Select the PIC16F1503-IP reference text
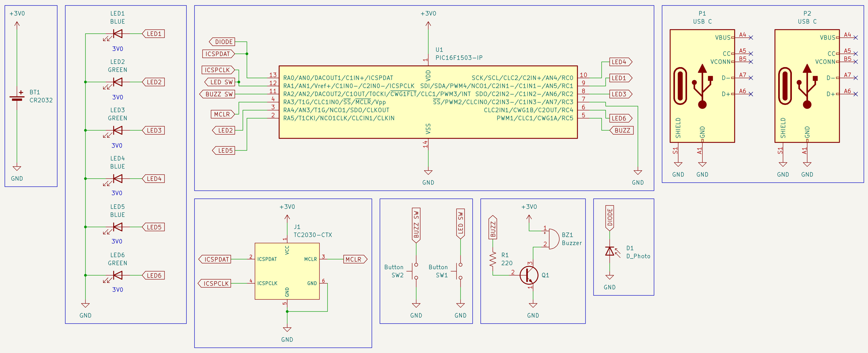 coord(459,58)
